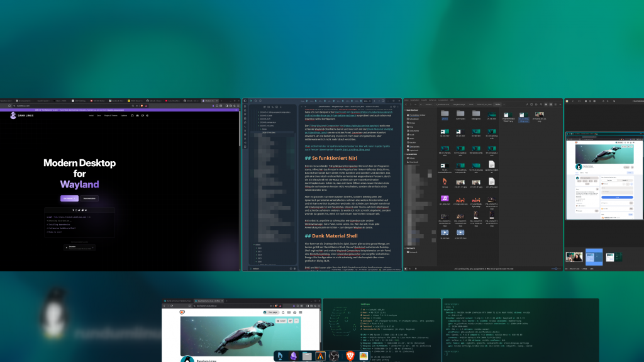Expand the distro selector below the install terminal
644x362 pixels.
pos(80,247)
